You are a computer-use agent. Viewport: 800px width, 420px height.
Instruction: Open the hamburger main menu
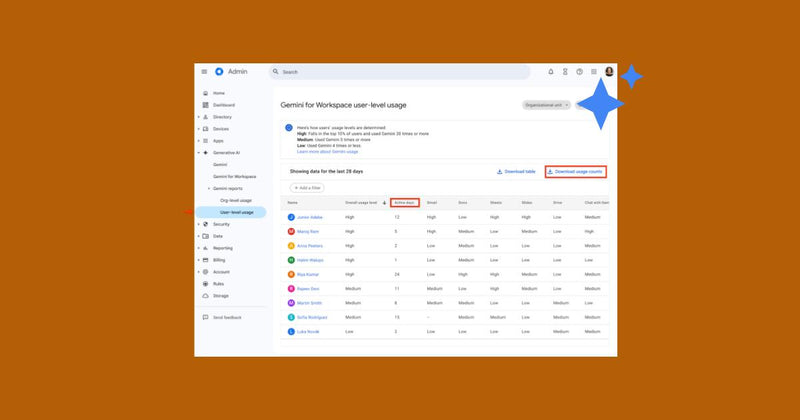(x=204, y=72)
